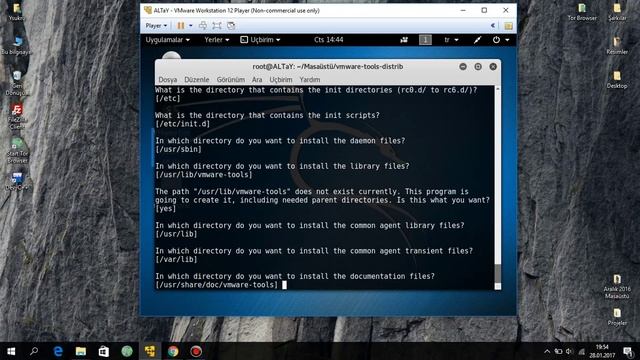This screenshot has width=640, height=360.
Task: Open the Uygulamalar applications menu
Action: tap(168, 40)
